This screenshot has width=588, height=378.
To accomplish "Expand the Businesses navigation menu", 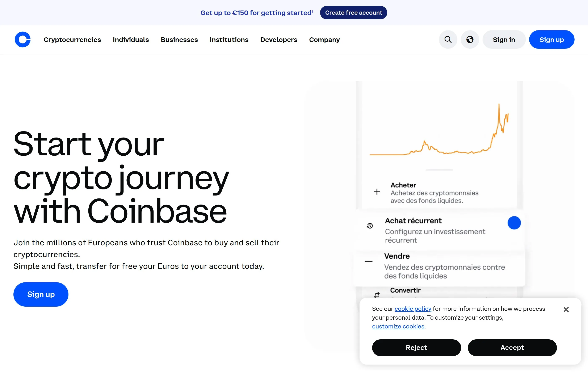I will pos(179,39).
